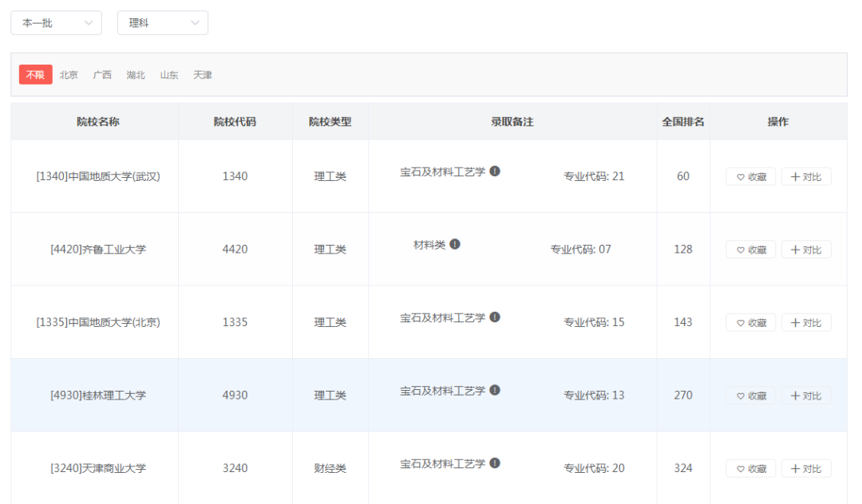Image resolution: width=862 pixels, height=504 pixels.
Task: Click 财经类 school type cell
Action: [330, 468]
